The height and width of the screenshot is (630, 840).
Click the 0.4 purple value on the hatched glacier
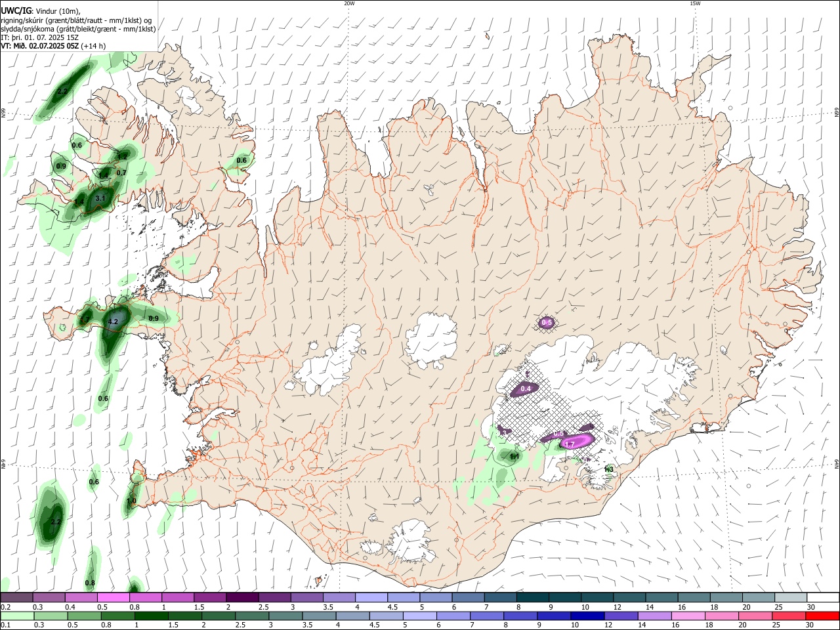(x=526, y=389)
